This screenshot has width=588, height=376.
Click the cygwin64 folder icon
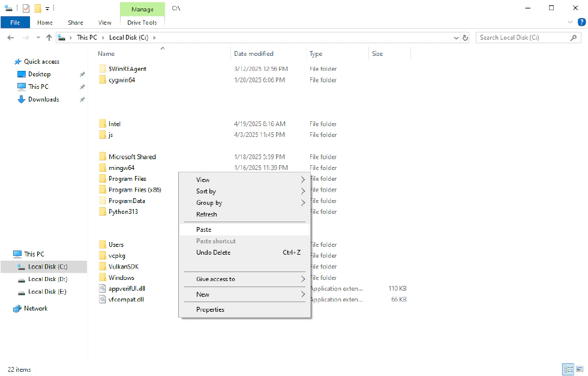(103, 80)
